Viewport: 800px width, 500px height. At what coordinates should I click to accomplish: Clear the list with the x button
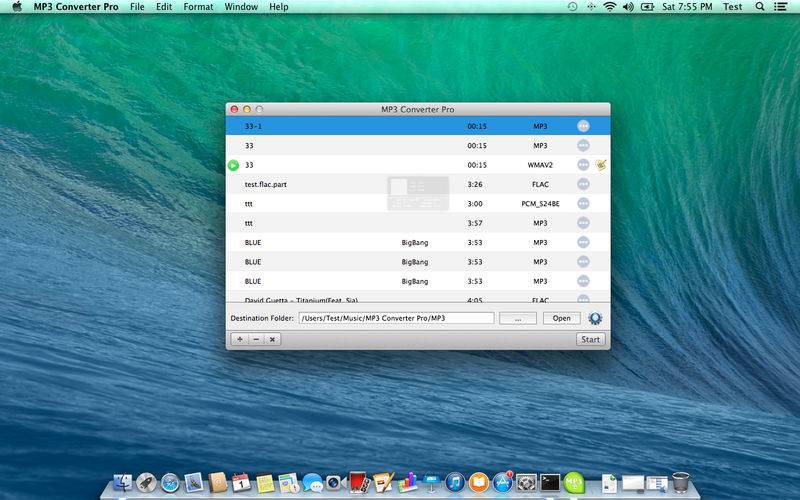[x=272, y=339]
